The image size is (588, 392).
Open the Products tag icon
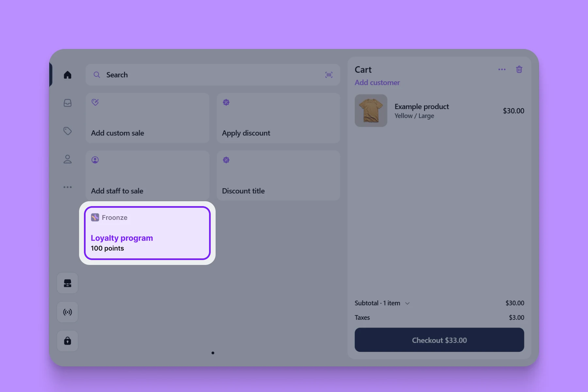click(68, 131)
